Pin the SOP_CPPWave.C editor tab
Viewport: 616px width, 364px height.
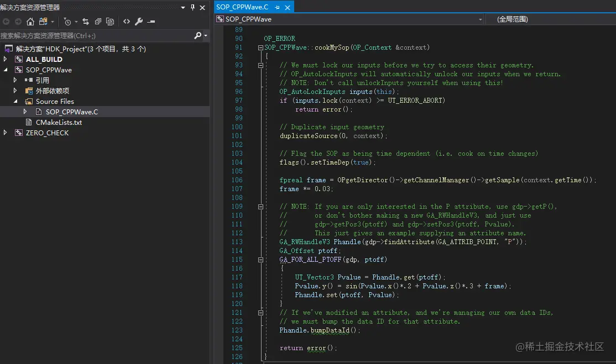click(x=278, y=7)
